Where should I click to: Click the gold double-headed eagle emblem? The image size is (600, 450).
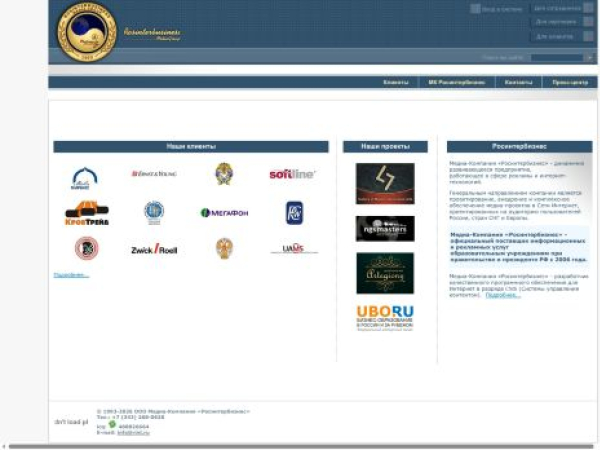point(224,248)
